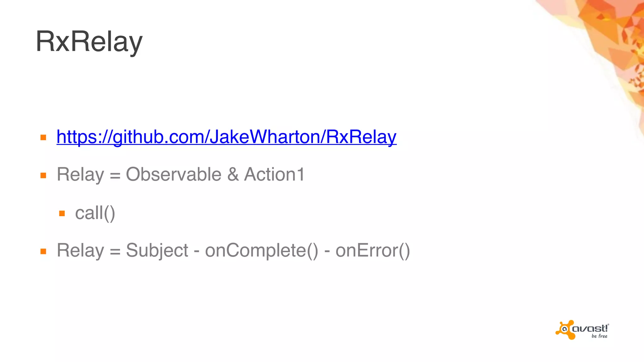Click the word 'Relay' in the Observable bullet
Screen dimensions: 644x362
click(80, 174)
